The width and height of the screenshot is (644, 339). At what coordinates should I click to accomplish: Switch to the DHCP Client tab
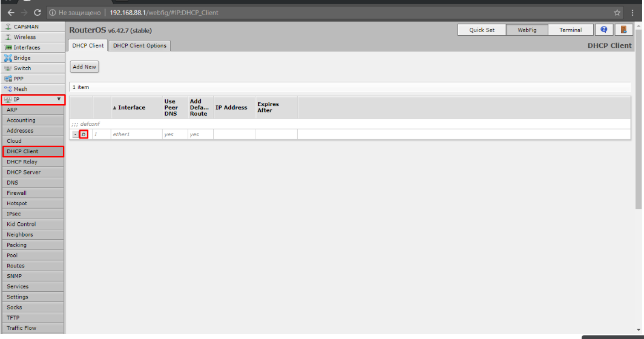pyautogui.click(x=88, y=45)
